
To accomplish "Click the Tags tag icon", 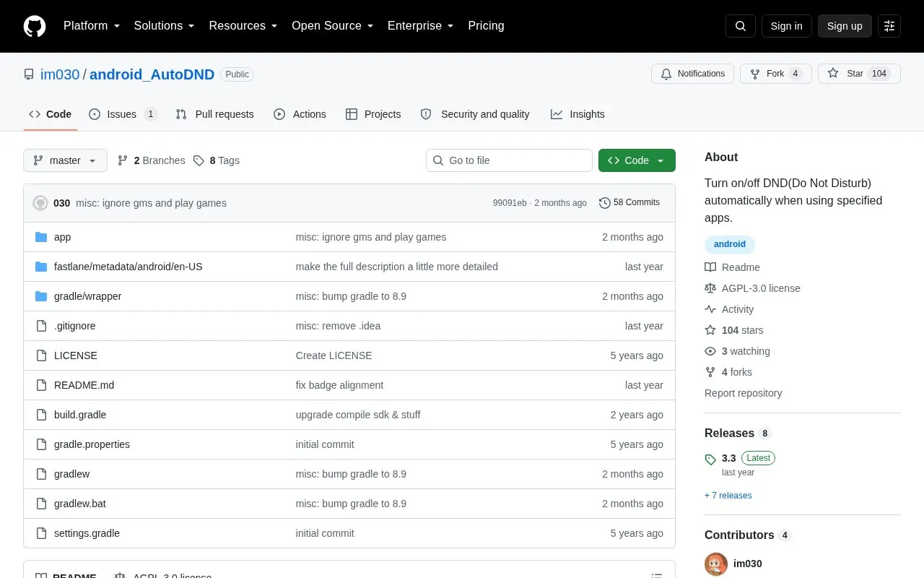I will pyautogui.click(x=199, y=160).
